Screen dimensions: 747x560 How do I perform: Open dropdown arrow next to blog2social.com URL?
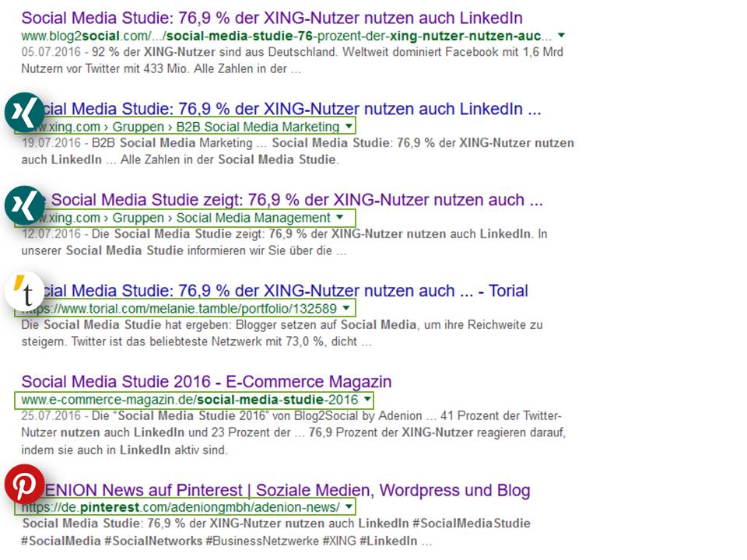click(561, 35)
